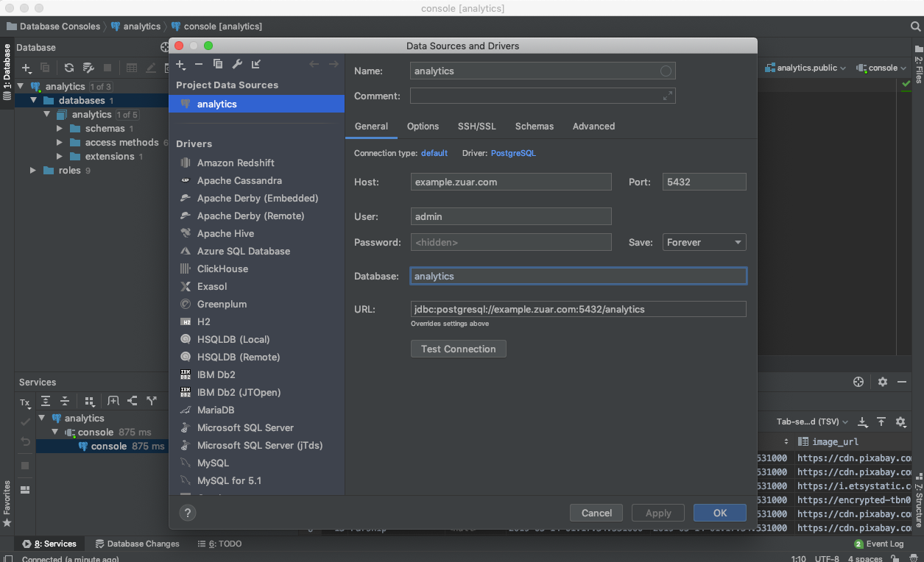The width and height of the screenshot is (924, 562).
Task: Open the search magnifier icon top right
Action: (x=915, y=26)
